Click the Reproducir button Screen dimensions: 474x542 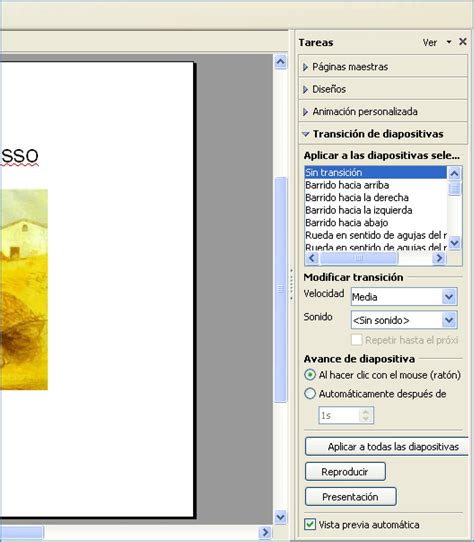tap(345, 471)
